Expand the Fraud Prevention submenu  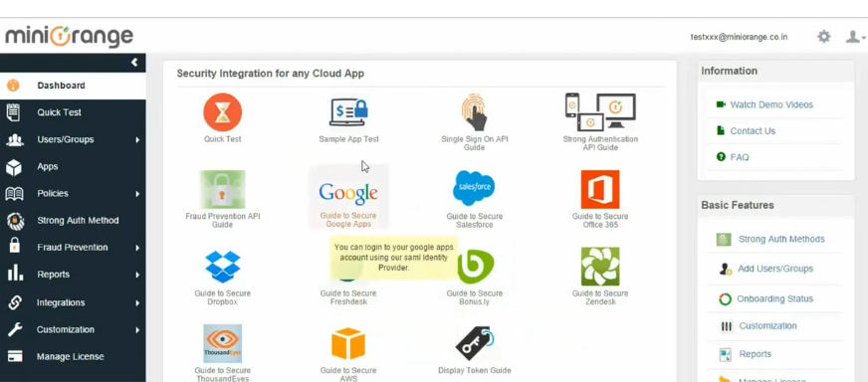pos(73,248)
